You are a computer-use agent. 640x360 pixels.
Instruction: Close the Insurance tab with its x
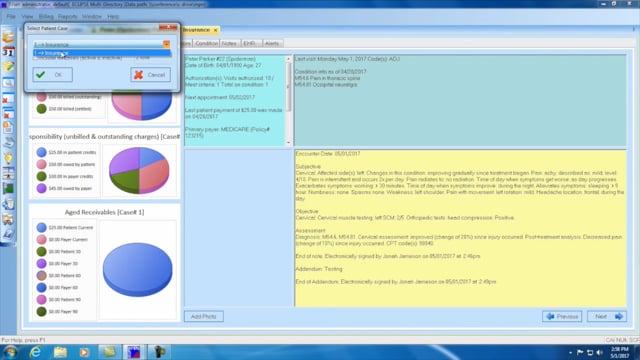point(216,30)
